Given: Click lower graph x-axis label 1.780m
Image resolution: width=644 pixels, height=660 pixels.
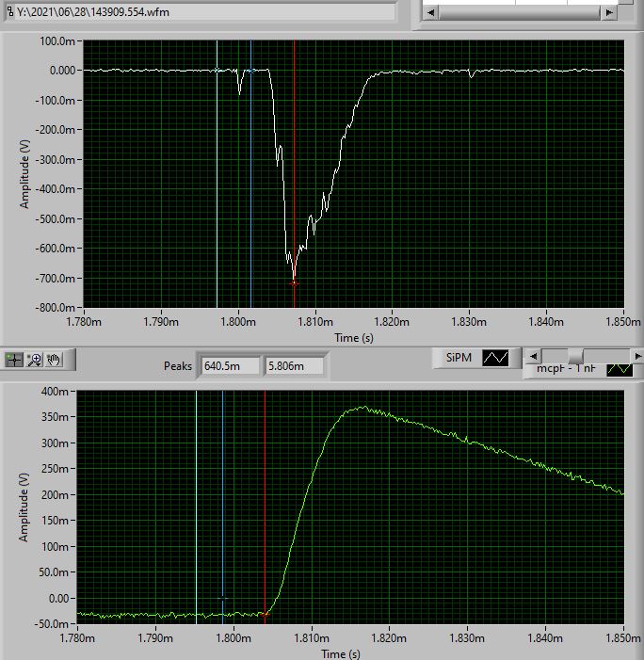Looking at the screenshot, I should coord(77,638).
